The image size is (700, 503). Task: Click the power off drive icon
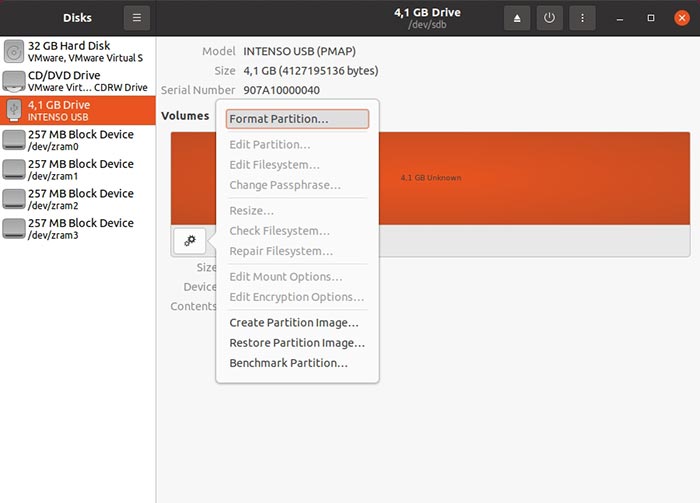point(549,18)
